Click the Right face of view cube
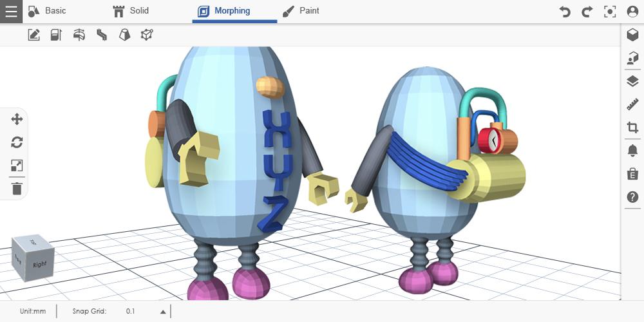 40,265
